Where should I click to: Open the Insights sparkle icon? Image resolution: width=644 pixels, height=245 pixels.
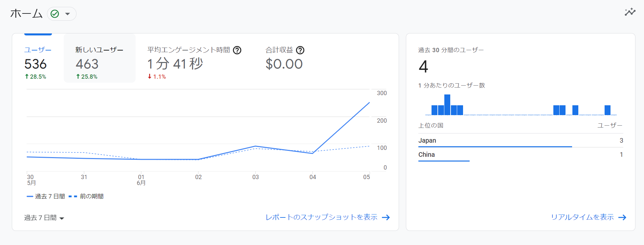(x=630, y=12)
